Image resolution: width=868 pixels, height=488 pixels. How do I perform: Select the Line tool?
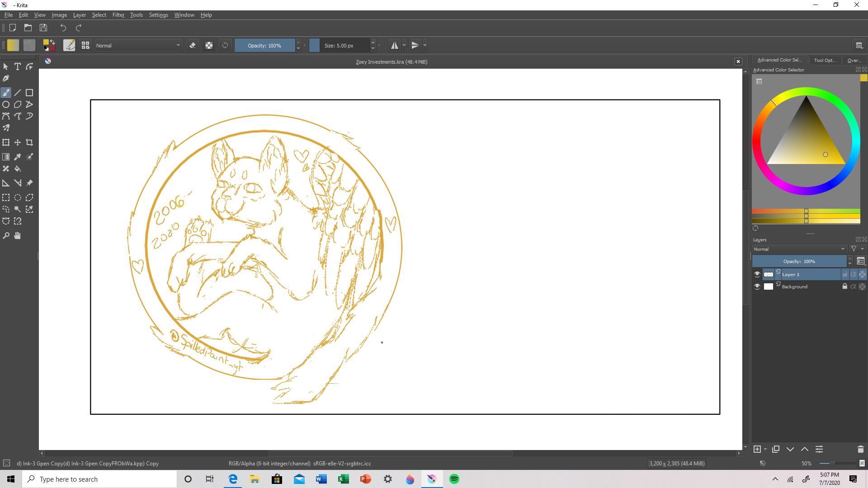click(x=18, y=93)
